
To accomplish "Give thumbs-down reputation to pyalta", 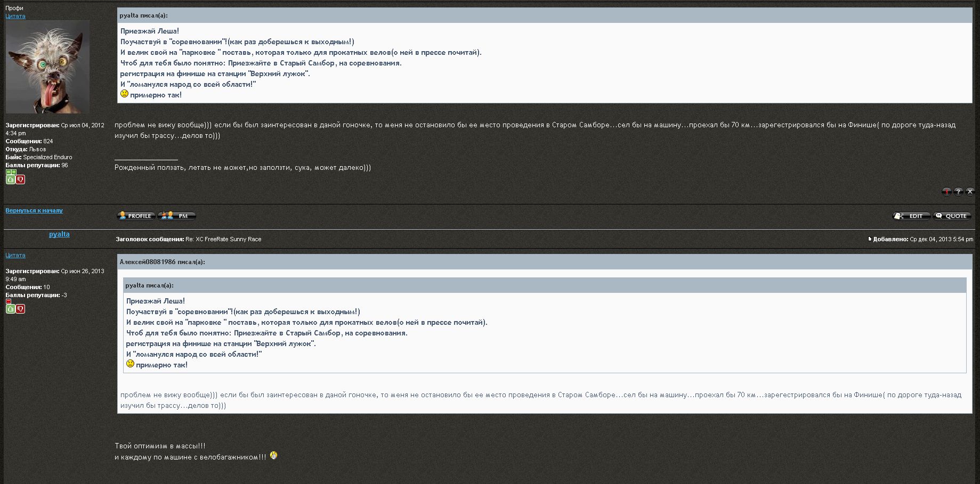I will [x=20, y=309].
